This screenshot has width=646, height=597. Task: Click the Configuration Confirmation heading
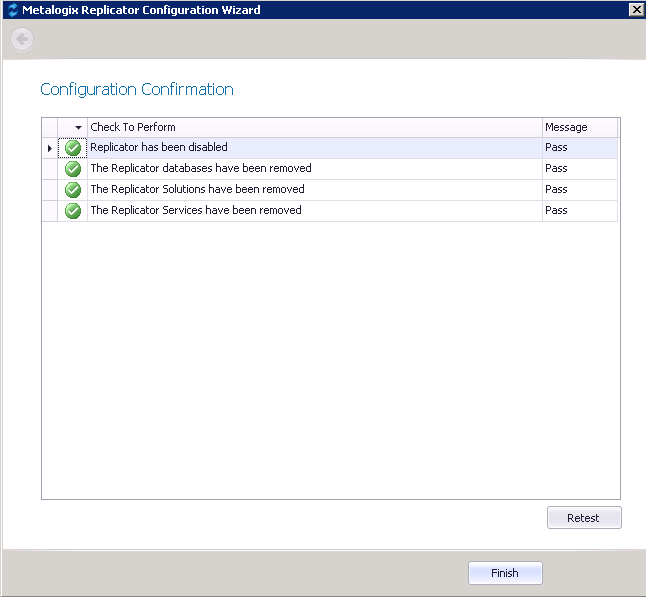(x=137, y=90)
